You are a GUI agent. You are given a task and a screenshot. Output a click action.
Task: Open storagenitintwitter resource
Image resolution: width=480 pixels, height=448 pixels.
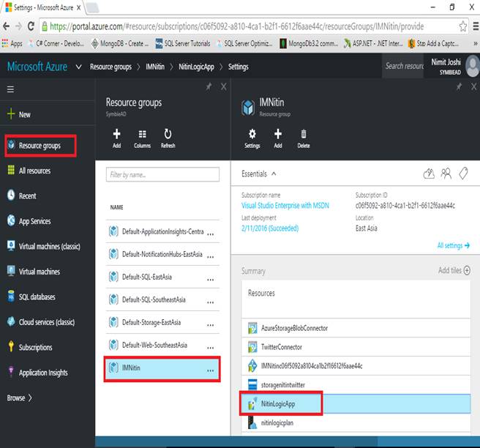pos(356,384)
